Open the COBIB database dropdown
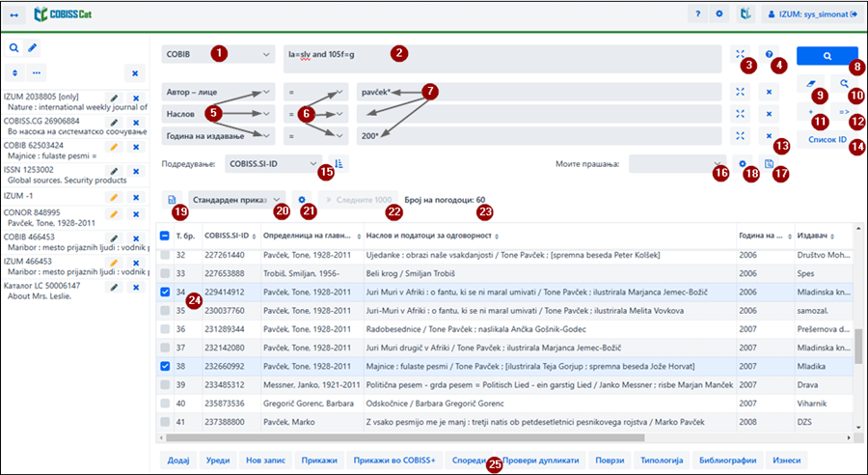Screen dimensions: 868x475 coord(218,54)
